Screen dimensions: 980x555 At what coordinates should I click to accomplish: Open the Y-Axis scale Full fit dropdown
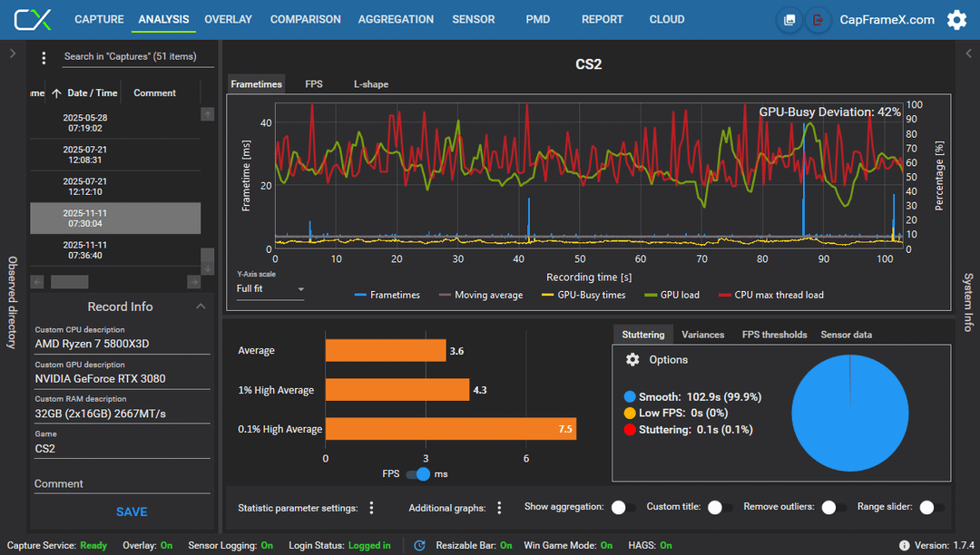[270, 289]
